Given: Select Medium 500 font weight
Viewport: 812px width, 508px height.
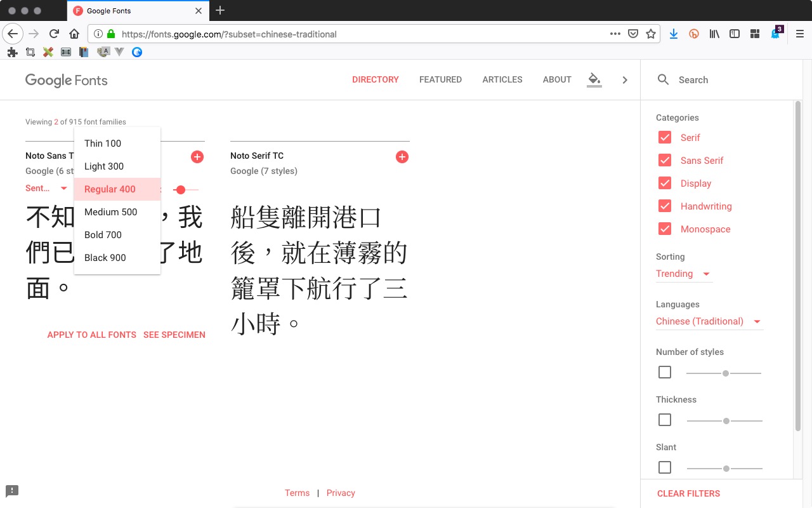Looking at the screenshot, I should click(x=117, y=212).
